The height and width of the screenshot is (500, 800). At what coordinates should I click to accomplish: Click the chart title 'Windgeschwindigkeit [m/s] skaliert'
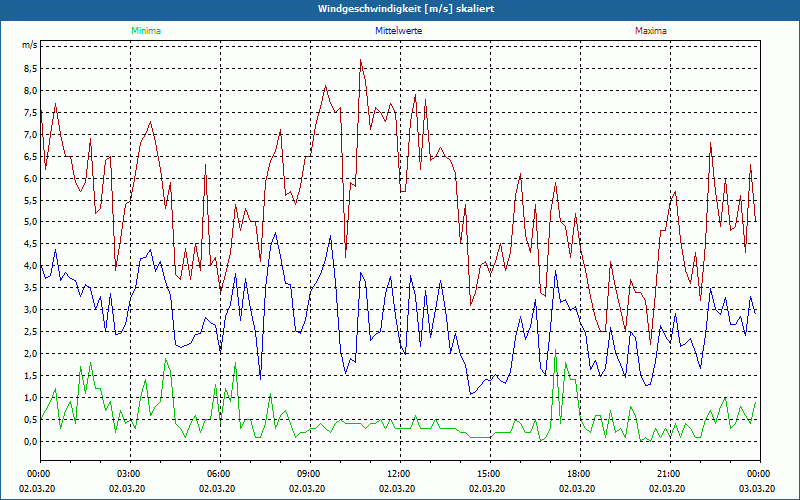tap(406, 9)
